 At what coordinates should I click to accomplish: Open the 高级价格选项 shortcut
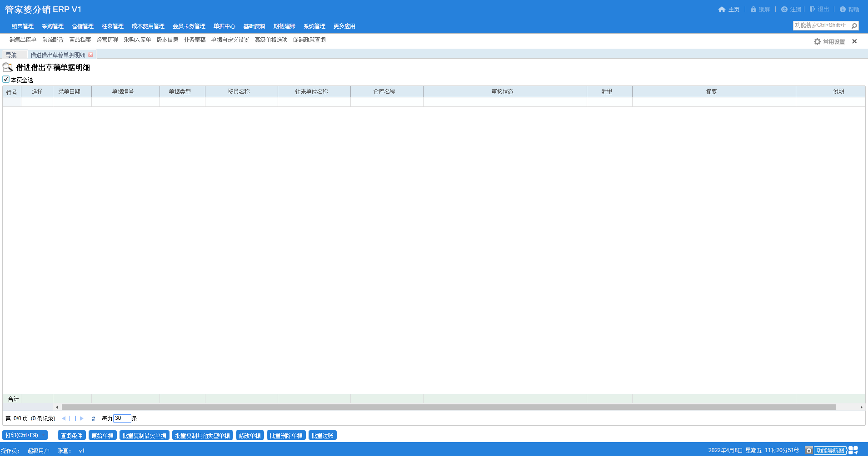tap(271, 40)
